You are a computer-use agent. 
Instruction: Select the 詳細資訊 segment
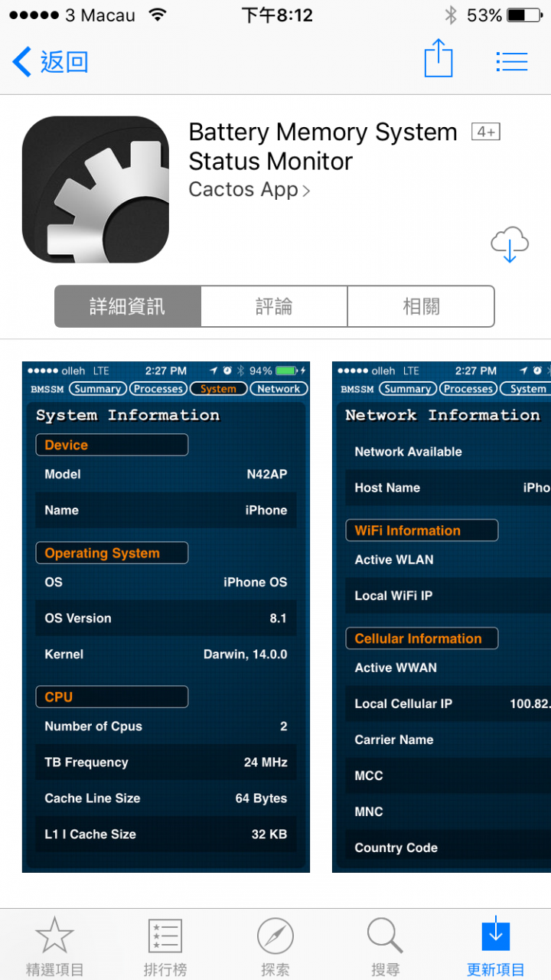[128, 306]
